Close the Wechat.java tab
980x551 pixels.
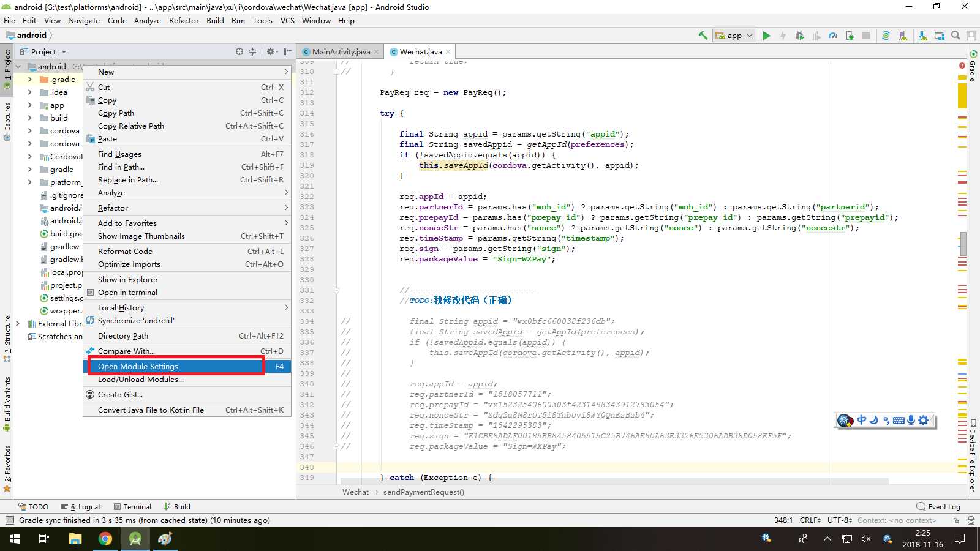pyautogui.click(x=448, y=51)
